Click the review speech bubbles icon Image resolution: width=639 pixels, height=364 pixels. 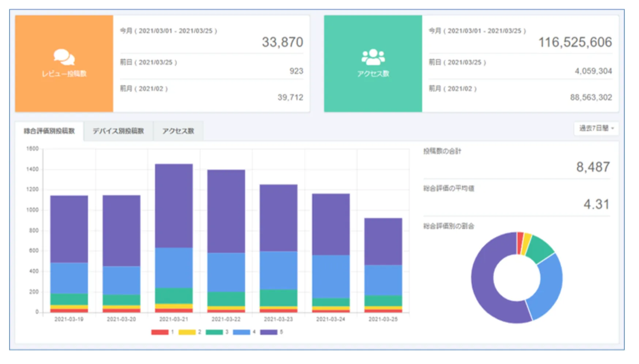coord(64,57)
